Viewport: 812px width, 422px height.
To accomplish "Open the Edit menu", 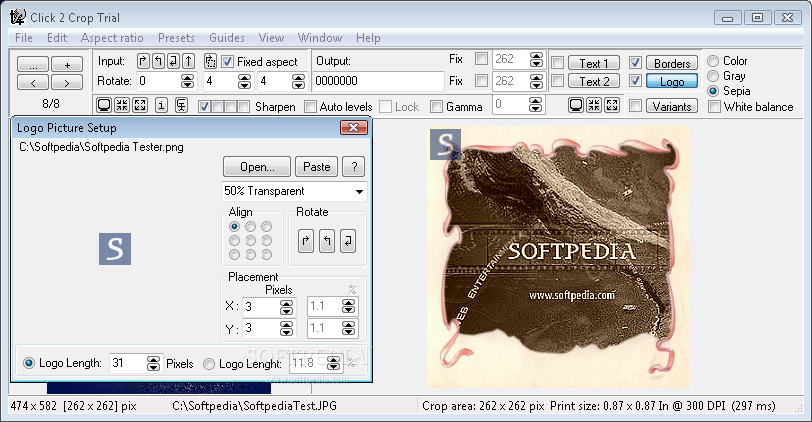I will coord(57,38).
